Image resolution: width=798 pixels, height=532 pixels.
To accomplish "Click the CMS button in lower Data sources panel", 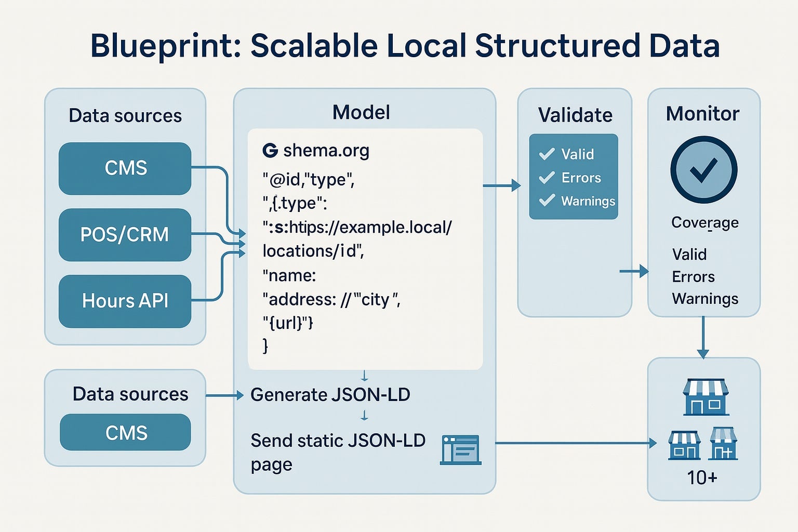I will pos(126,432).
